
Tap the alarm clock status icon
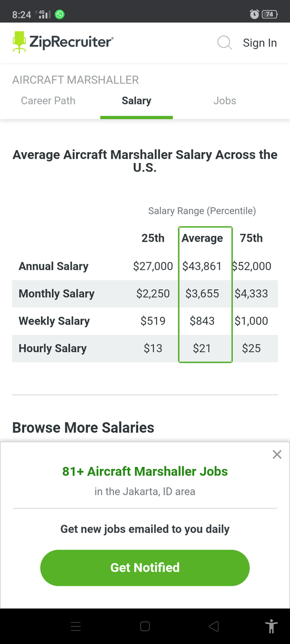[x=254, y=14]
